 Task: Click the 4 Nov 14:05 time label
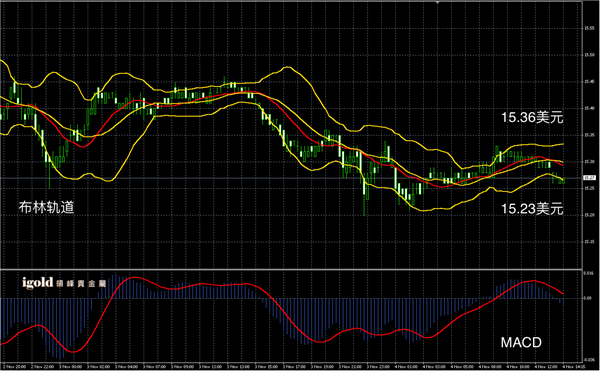574,367
